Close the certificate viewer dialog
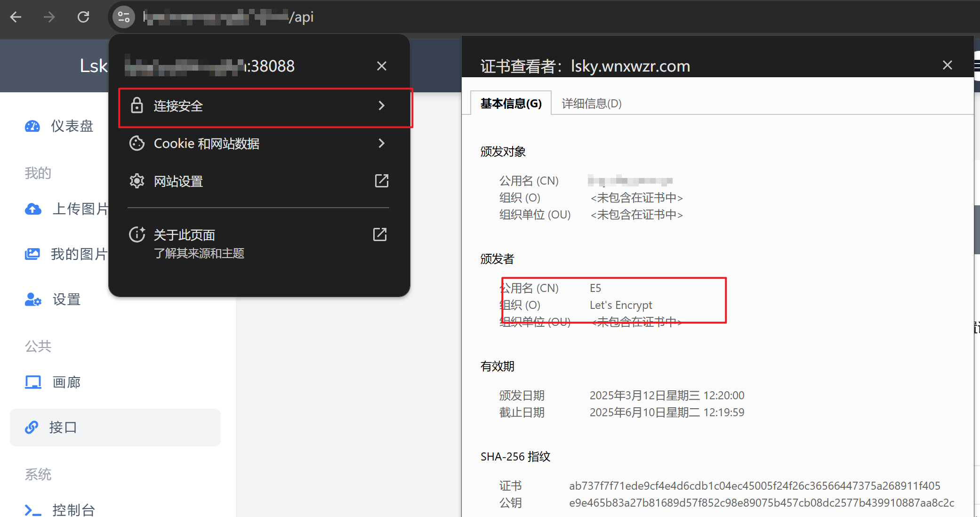 (947, 65)
